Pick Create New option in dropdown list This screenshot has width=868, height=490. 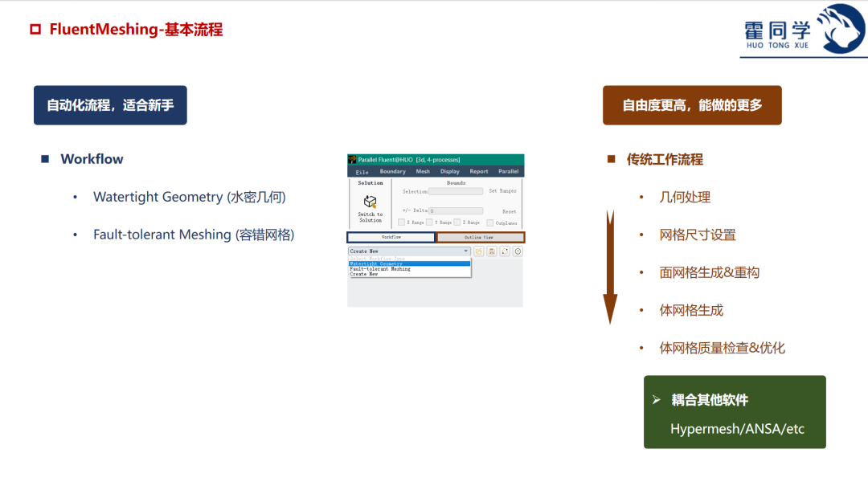point(409,274)
